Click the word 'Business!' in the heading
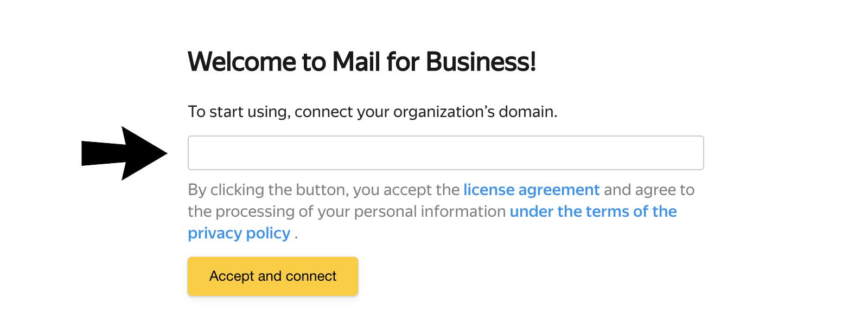Screen dimensions: 868x336 481,62
